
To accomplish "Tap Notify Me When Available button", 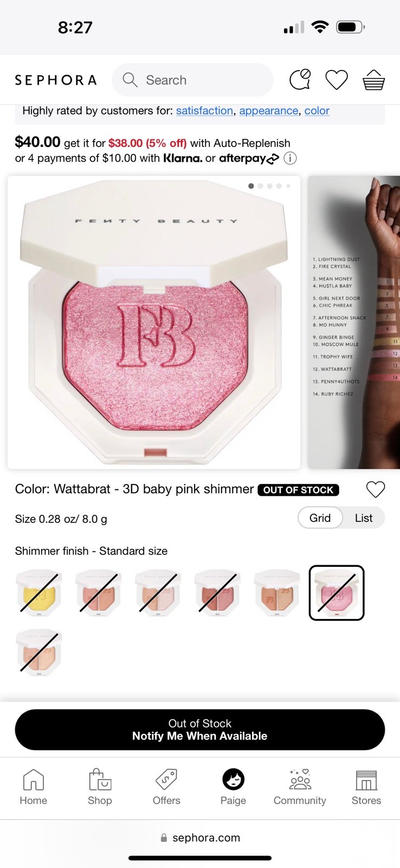I will (200, 730).
